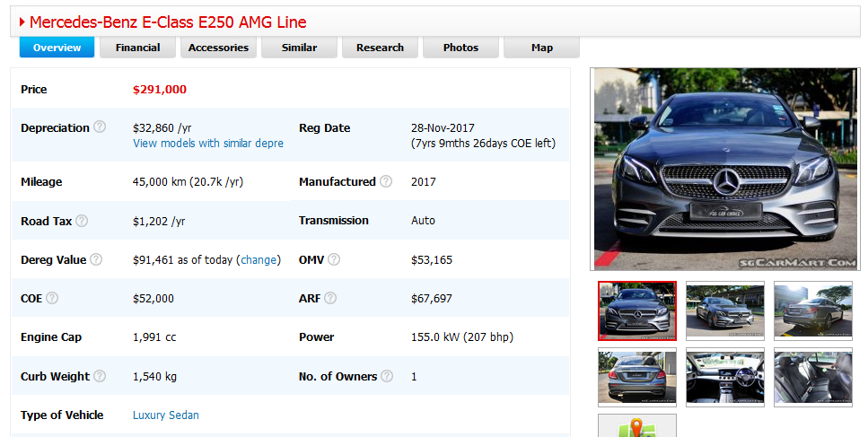868x437 pixels.
Task: Click the Road Tax help icon
Action: click(82, 221)
